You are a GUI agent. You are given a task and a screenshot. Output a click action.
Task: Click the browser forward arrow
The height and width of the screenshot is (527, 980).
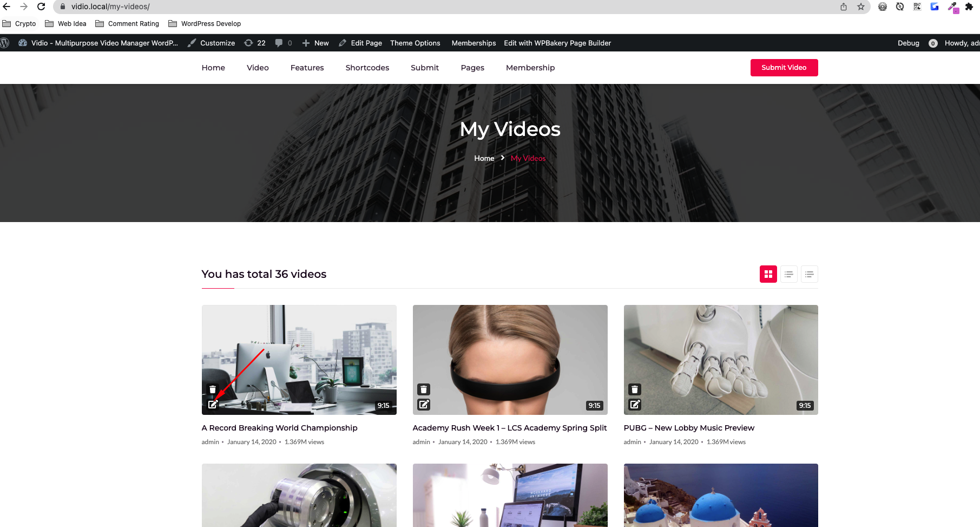(x=24, y=6)
